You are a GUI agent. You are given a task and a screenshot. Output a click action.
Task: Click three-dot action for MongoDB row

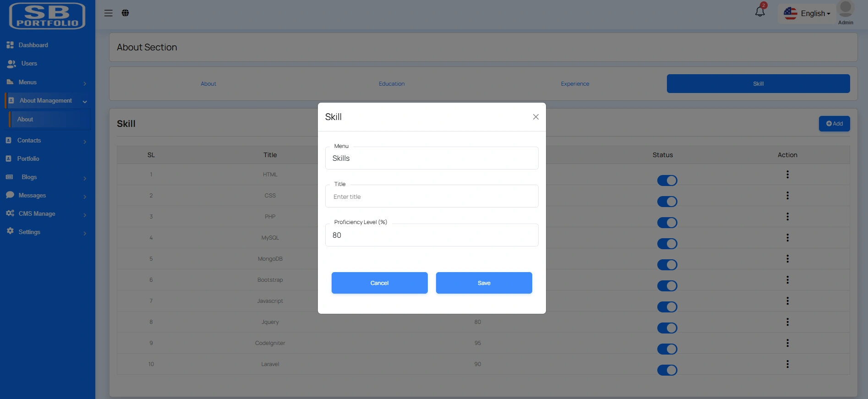click(x=787, y=259)
